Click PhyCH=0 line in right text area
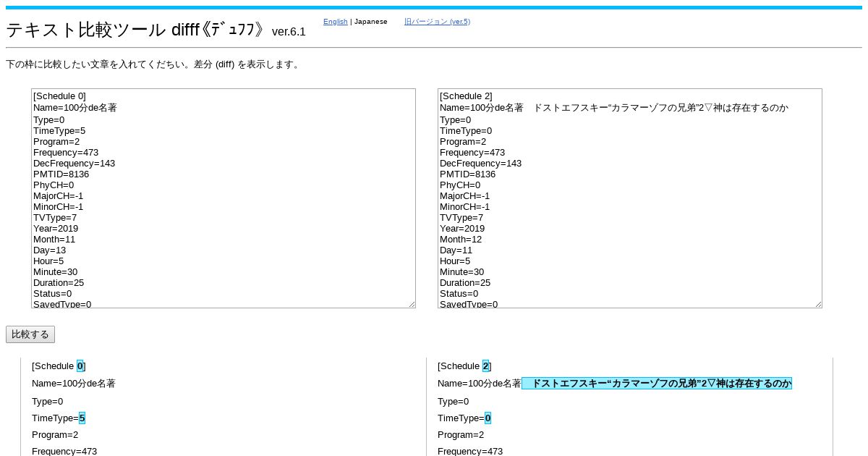Image resolution: width=868 pixels, height=456 pixels. pyautogui.click(x=460, y=185)
